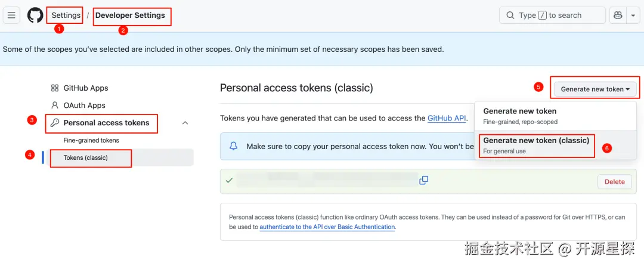Choose fine-grained Generate new token option

519,116
